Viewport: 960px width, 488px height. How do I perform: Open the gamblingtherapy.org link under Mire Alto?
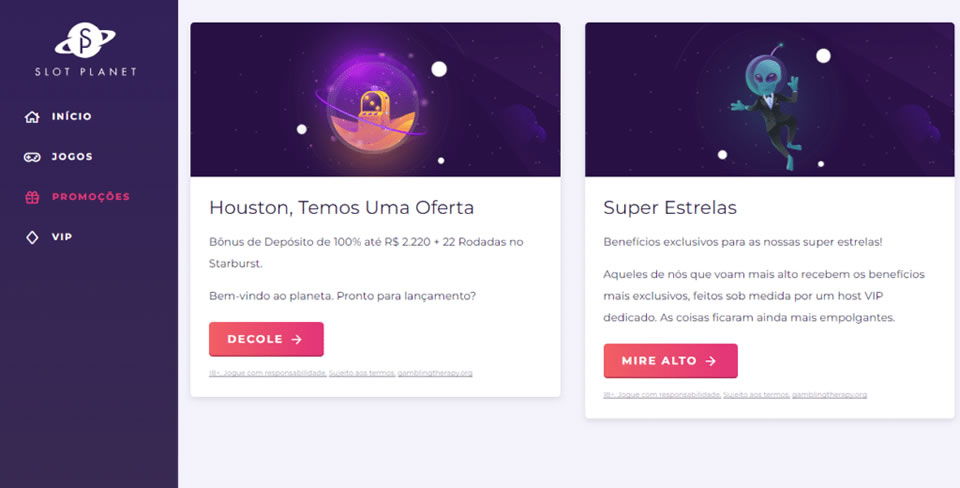(830, 395)
